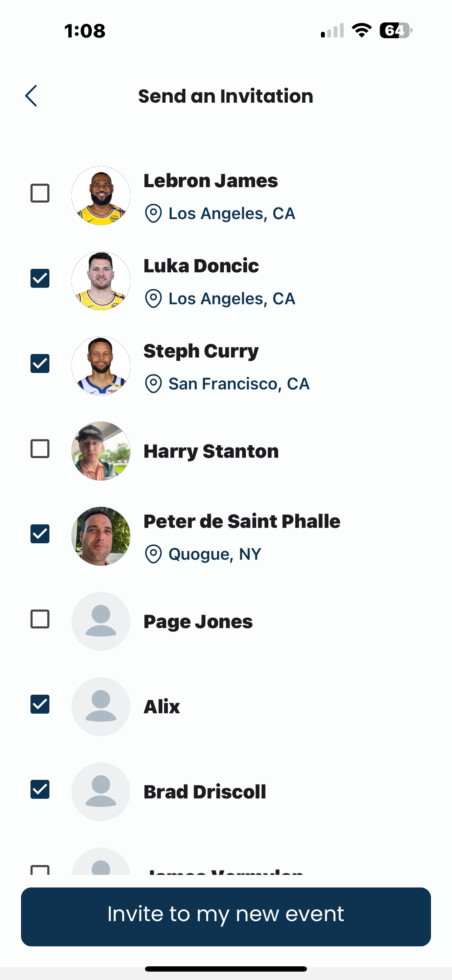Check the box for Lebron James
Viewport: 452px width, 980px height.
(x=40, y=193)
